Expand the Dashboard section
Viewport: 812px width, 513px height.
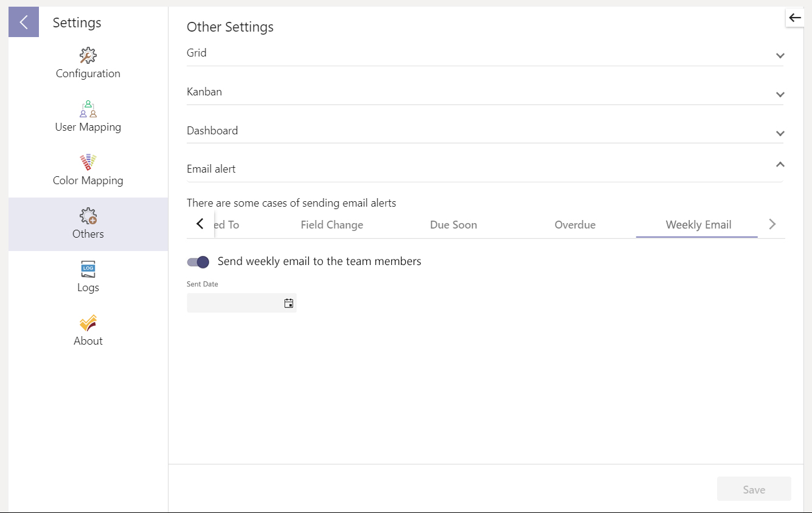point(780,134)
